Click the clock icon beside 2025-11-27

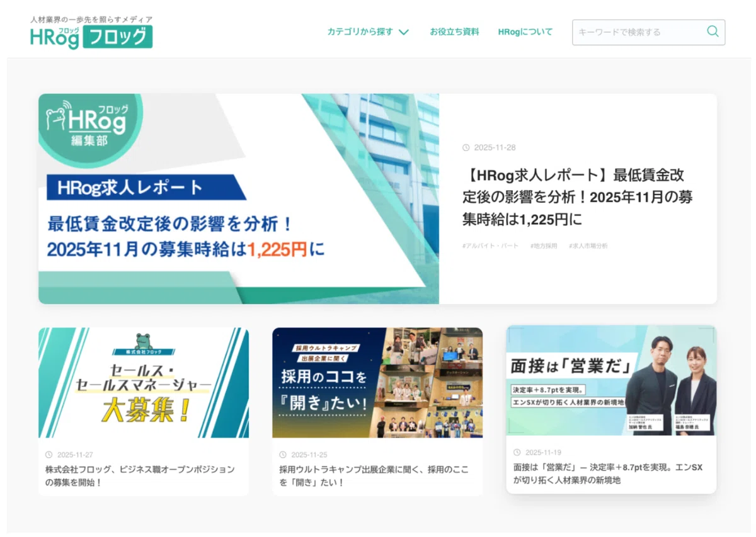point(49,455)
